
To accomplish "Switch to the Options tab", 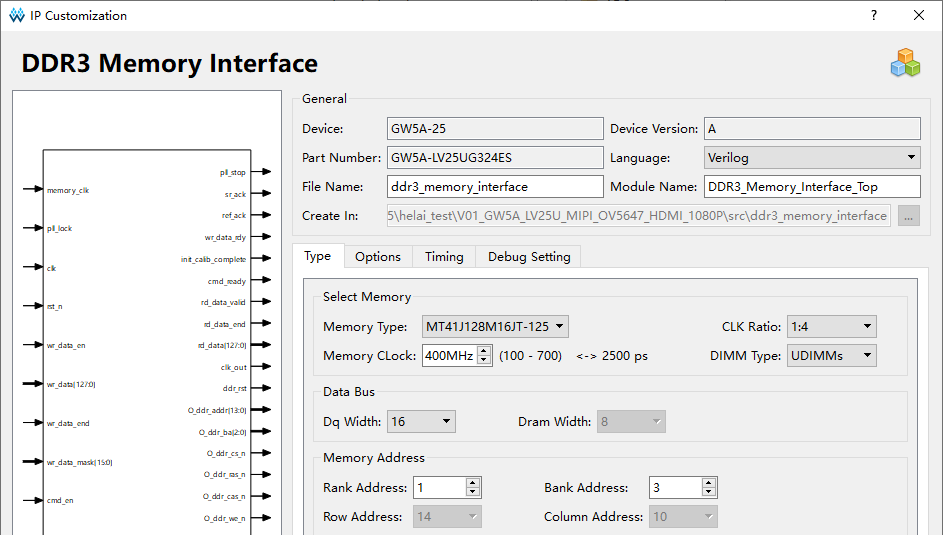I will 378,257.
